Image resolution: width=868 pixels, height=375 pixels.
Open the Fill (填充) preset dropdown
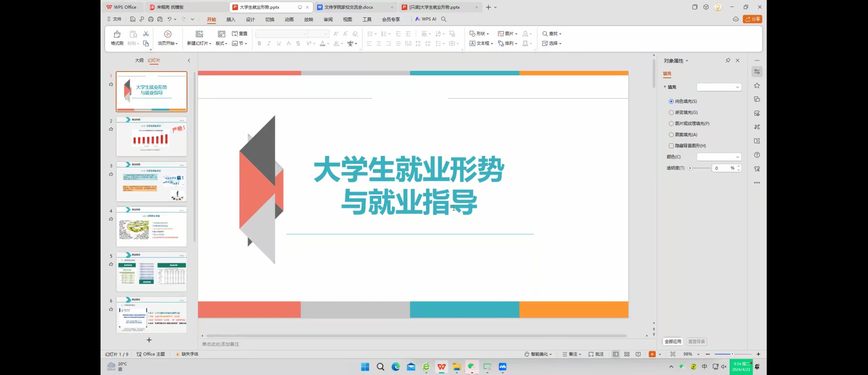point(719,87)
